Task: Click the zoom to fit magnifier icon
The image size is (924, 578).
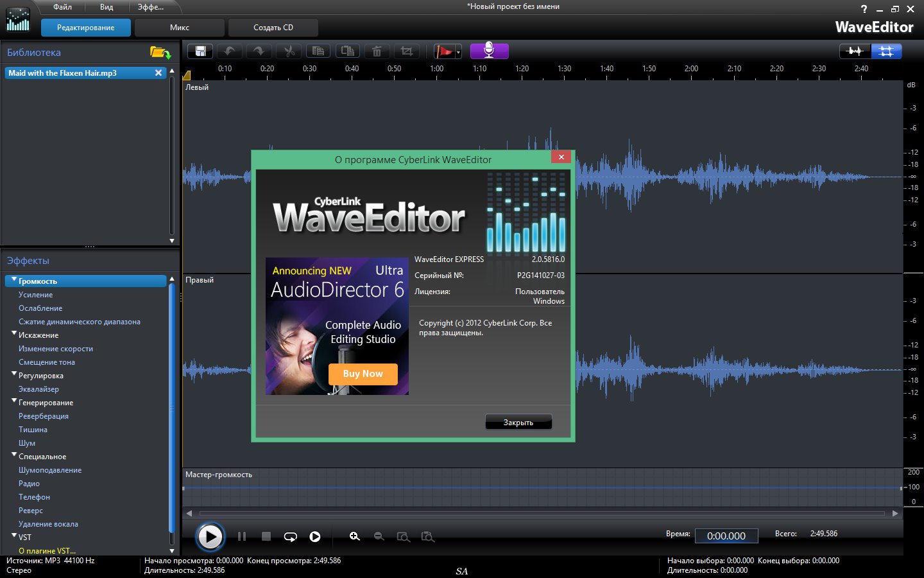Action: pyautogui.click(x=403, y=536)
